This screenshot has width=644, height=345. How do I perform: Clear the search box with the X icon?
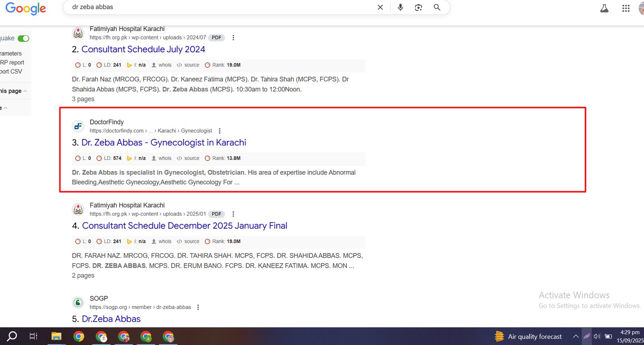(380, 7)
